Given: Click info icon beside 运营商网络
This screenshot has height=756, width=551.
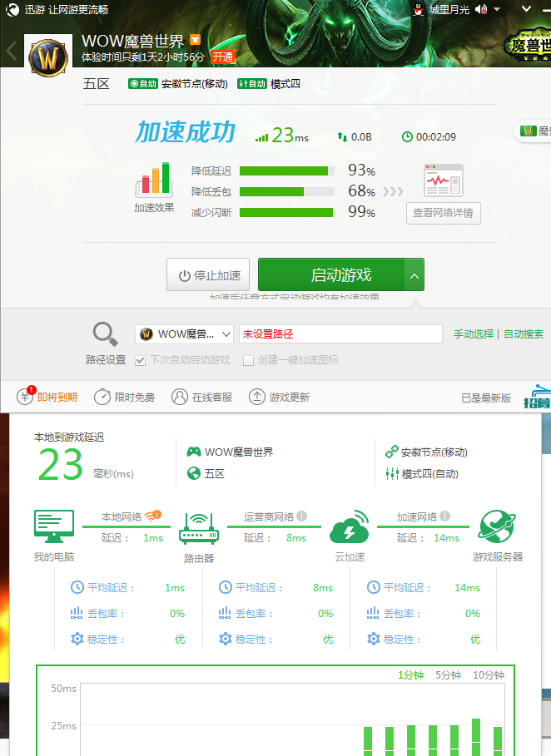Looking at the screenshot, I should click(x=302, y=516).
